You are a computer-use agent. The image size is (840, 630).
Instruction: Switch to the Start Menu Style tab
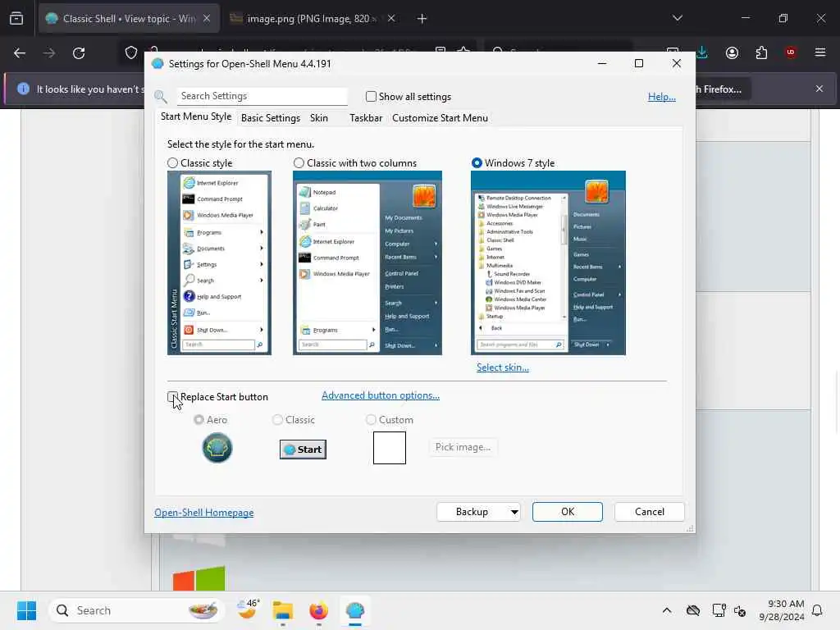(x=196, y=116)
